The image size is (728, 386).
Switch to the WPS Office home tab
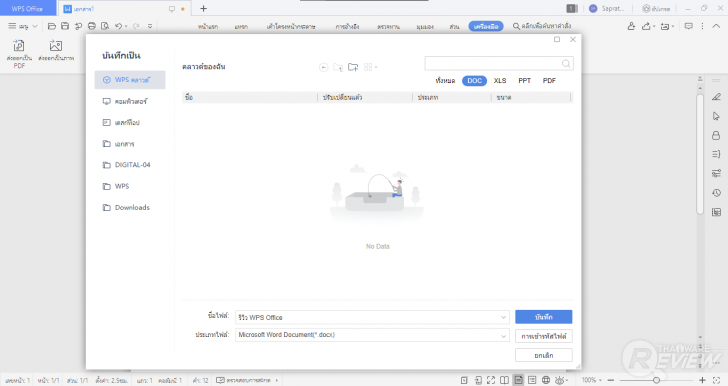pyautogui.click(x=27, y=8)
